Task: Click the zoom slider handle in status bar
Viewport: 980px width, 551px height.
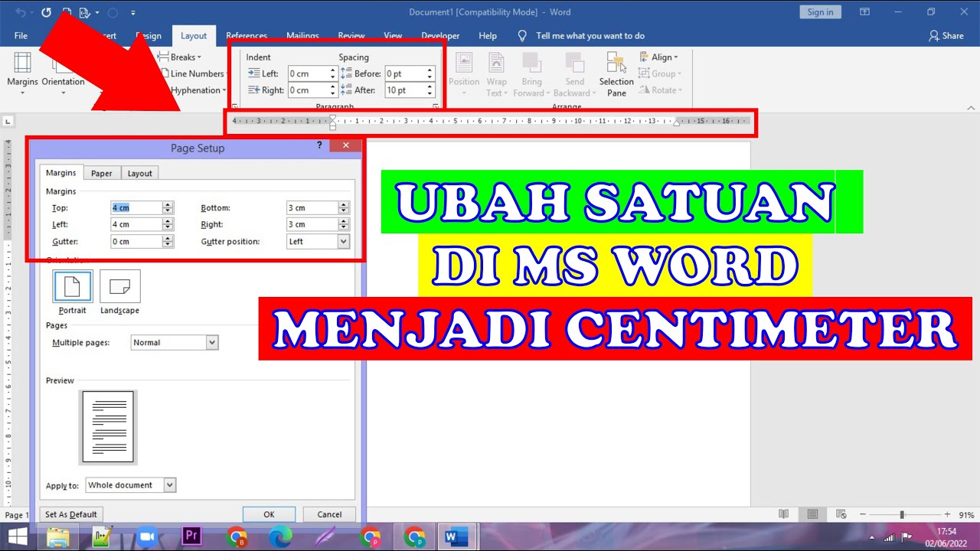Action: click(902, 514)
